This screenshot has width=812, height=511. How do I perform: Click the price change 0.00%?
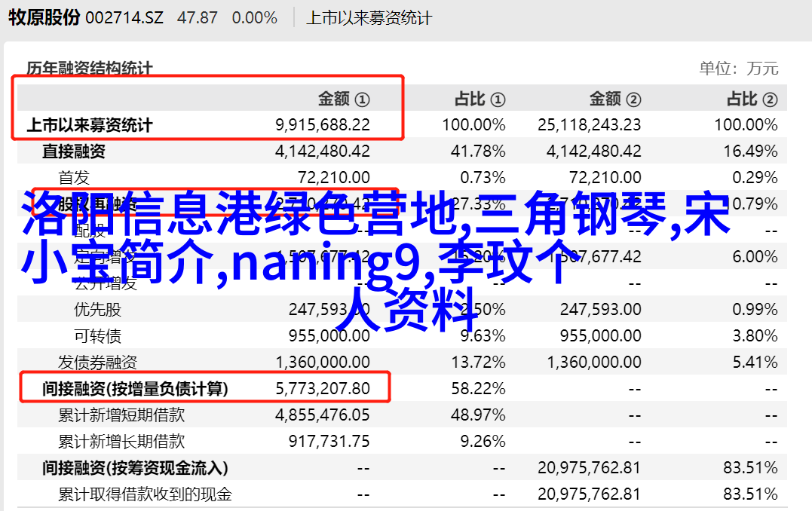point(255,18)
